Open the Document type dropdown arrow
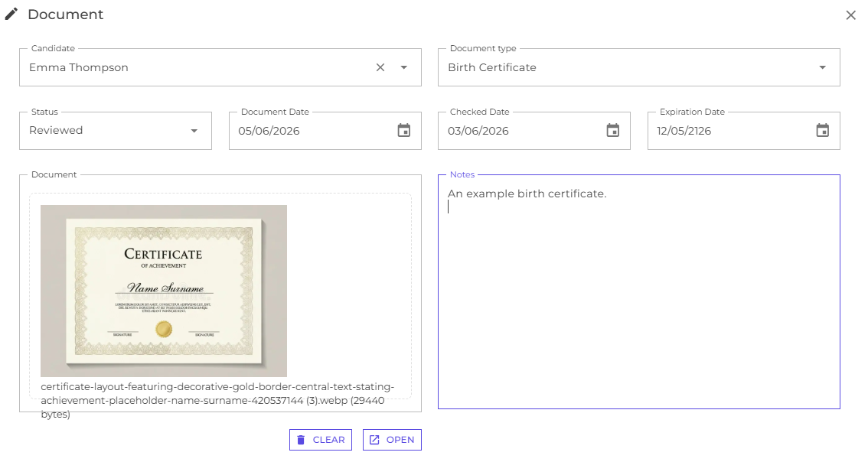The width and height of the screenshot is (868, 462). click(823, 67)
